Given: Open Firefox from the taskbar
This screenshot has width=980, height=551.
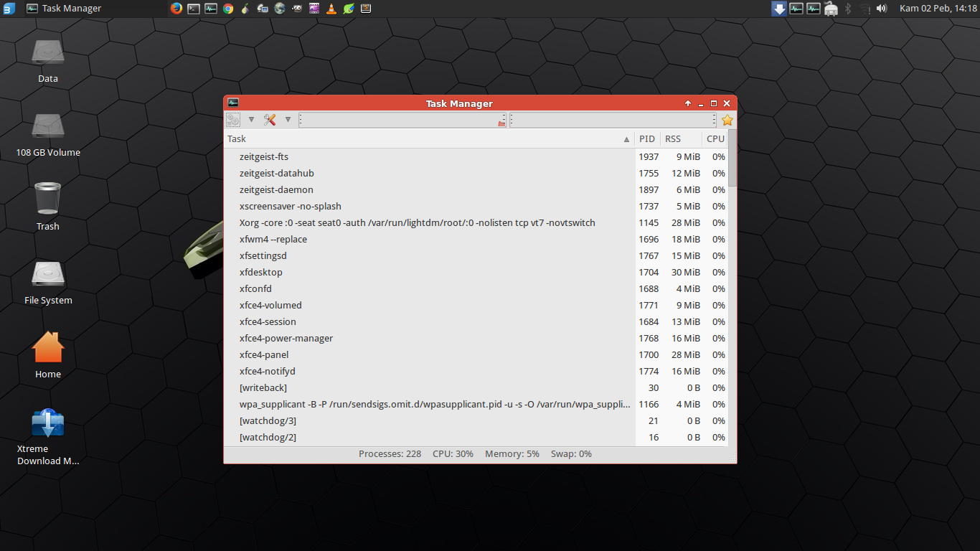Looking at the screenshot, I should click(175, 8).
